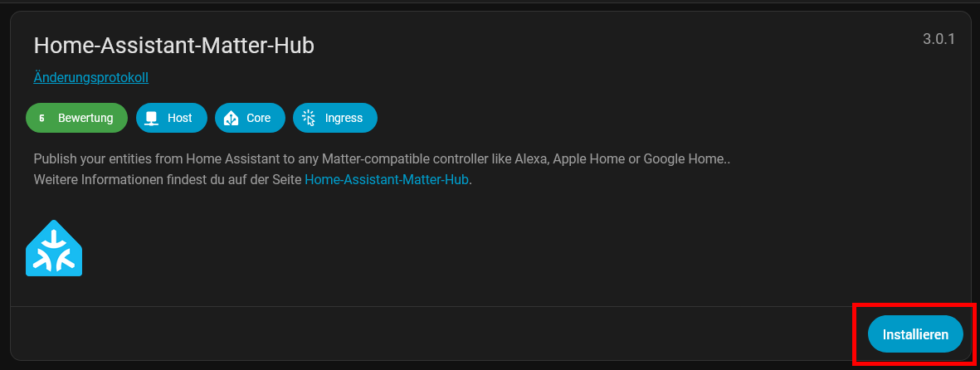This screenshot has width=980, height=370.
Task: Click the Host chip's network icon
Action: pos(151,118)
